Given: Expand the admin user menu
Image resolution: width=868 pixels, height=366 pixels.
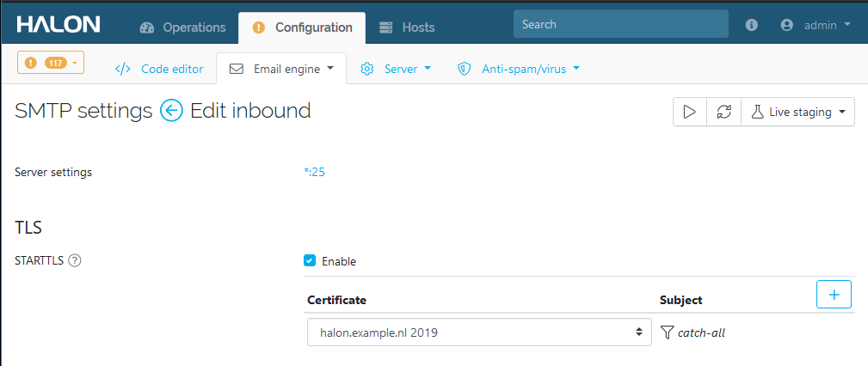Looking at the screenshot, I should point(815,26).
